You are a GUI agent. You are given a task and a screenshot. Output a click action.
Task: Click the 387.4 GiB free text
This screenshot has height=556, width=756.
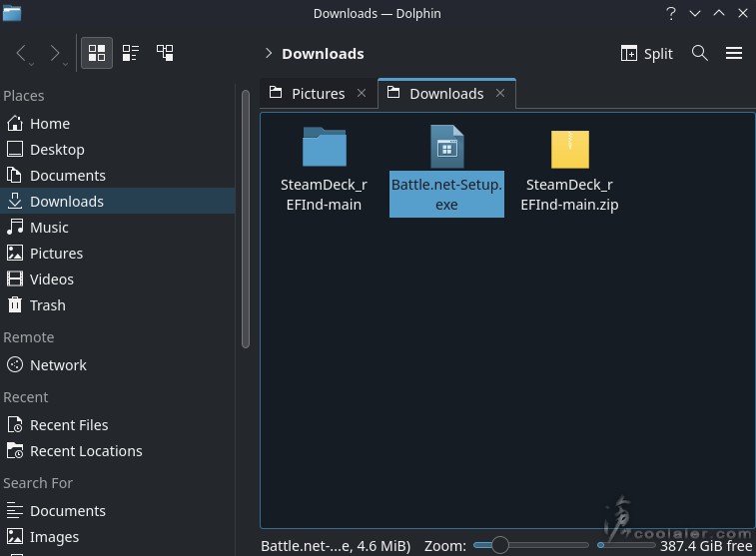[x=706, y=546]
